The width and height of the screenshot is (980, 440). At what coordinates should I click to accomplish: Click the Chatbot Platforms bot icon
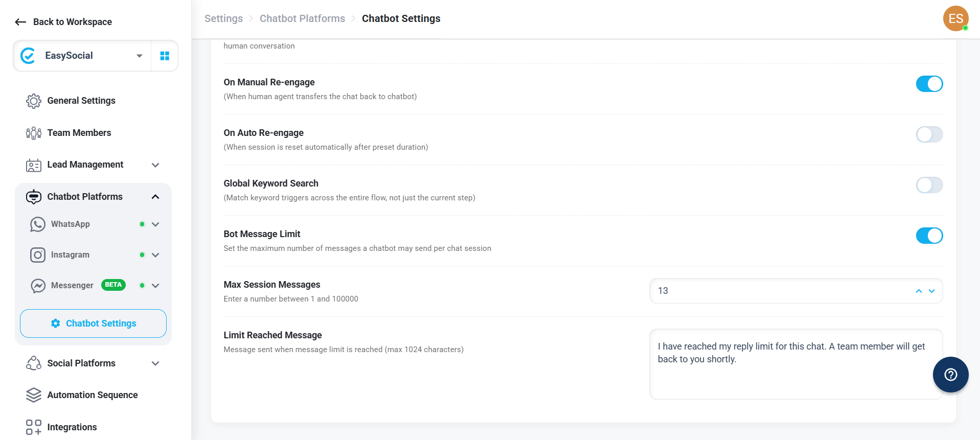tap(34, 197)
